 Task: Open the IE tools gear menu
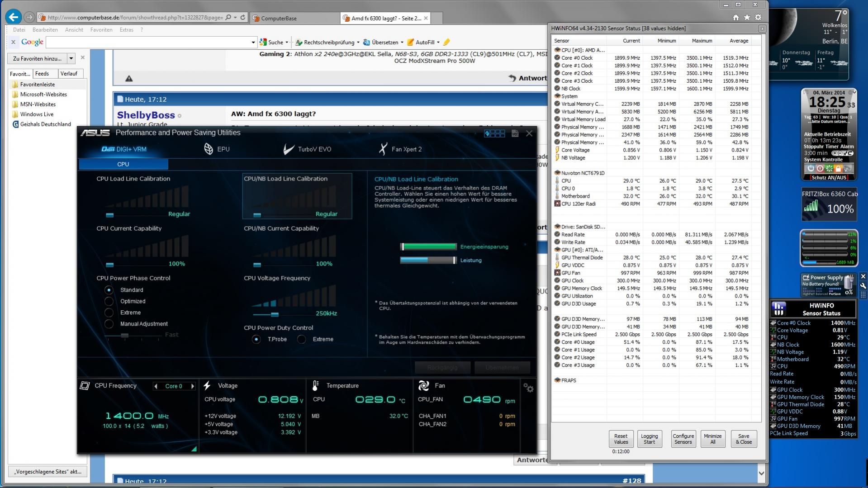[x=758, y=17]
